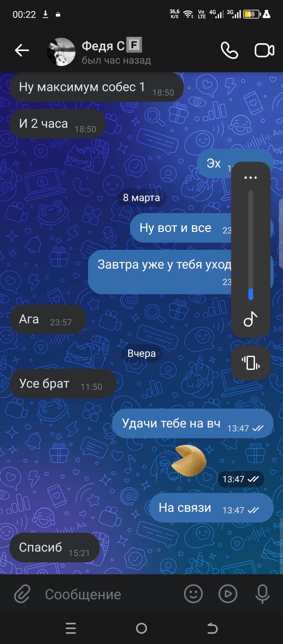Toggle vibrate ringer mode button
The height and width of the screenshot is (644, 283).
tap(251, 363)
